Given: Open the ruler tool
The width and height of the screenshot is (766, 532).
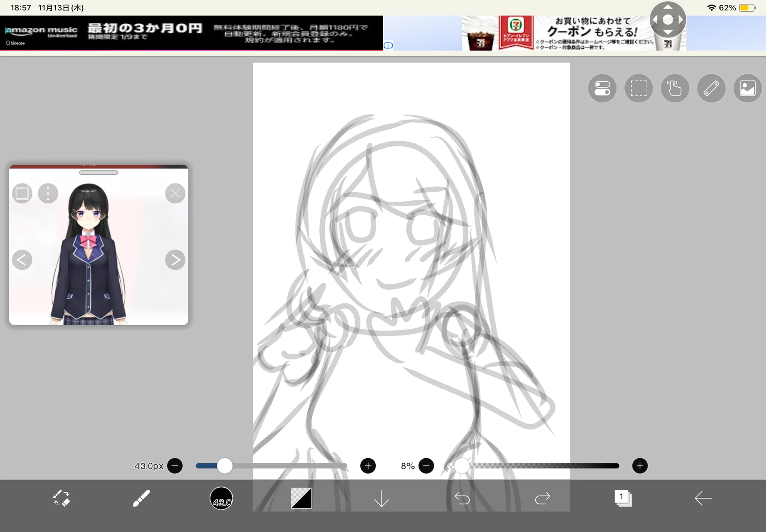Looking at the screenshot, I should click(711, 89).
